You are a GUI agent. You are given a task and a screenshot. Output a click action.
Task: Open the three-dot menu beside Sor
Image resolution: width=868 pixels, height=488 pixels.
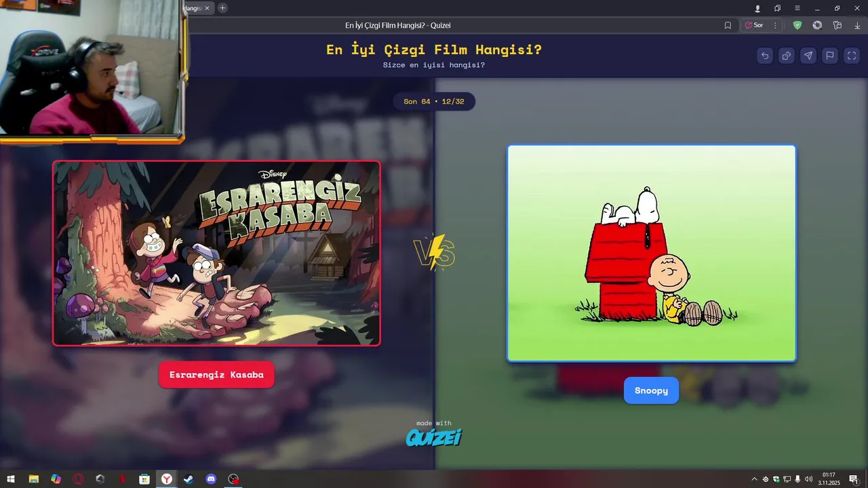click(775, 25)
